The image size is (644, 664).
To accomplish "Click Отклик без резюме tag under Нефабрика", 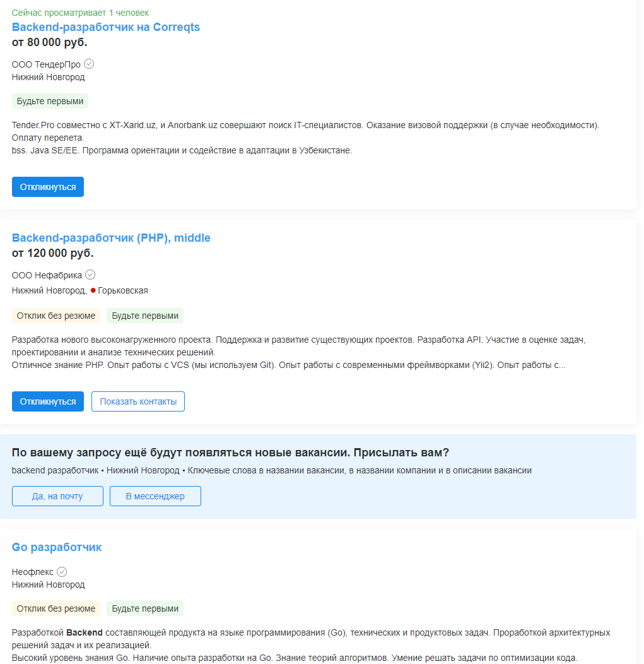I will click(x=56, y=316).
